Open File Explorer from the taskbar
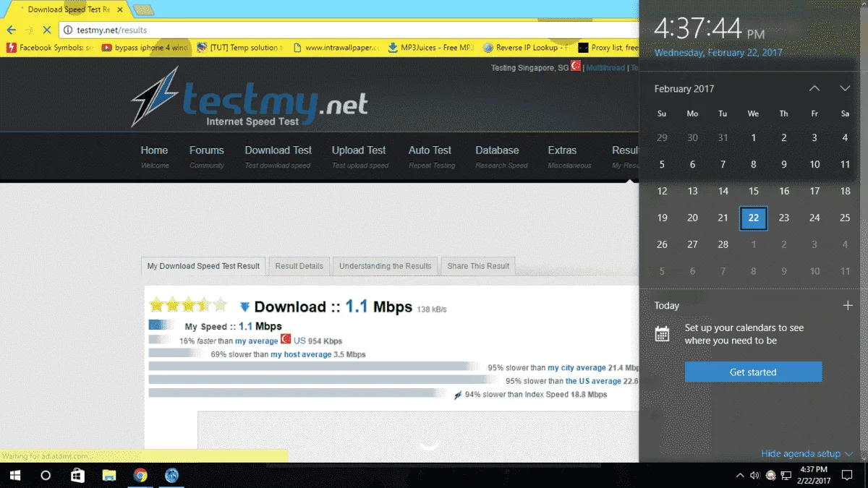 tap(109, 475)
